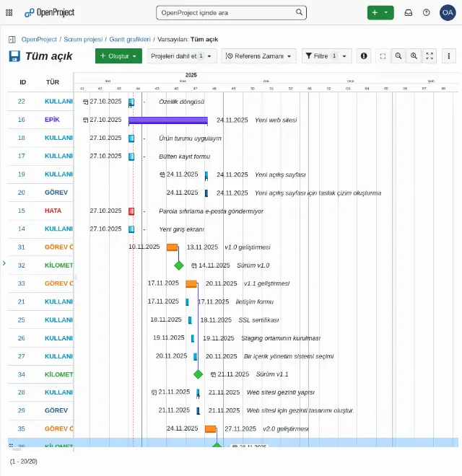Viewport: 462px width, 476px height.
Task: Open work package ID 16
Action: pos(21,120)
